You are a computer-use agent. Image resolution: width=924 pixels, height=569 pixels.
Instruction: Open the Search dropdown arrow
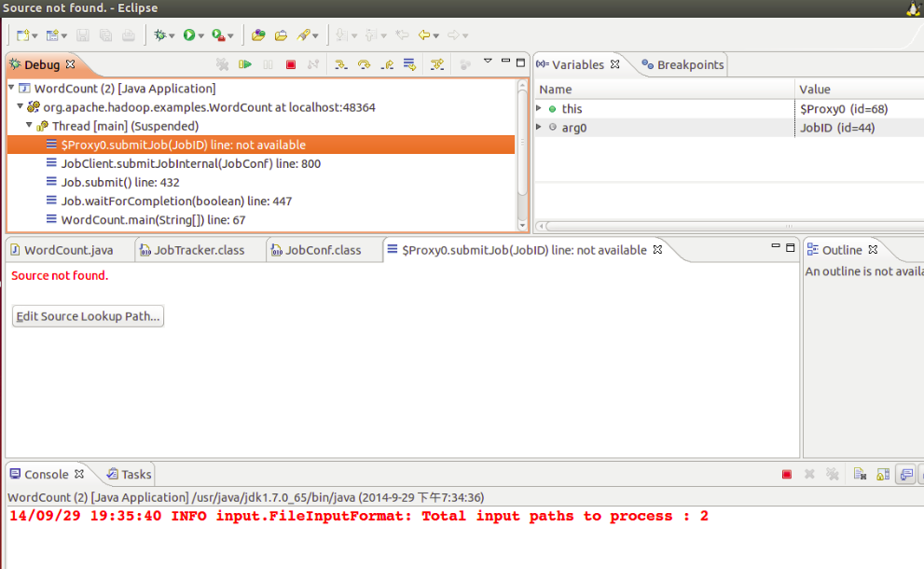pyautogui.click(x=315, y=36)
